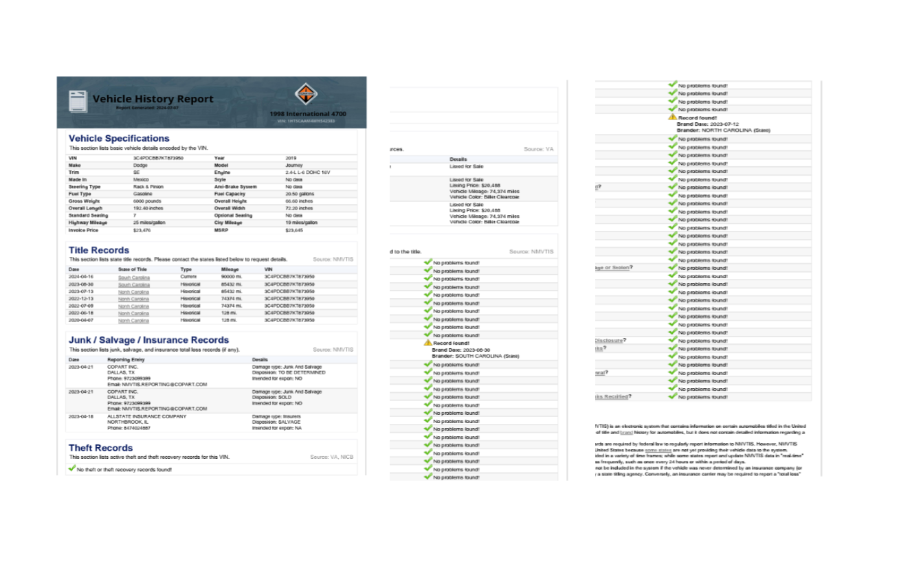The image size is (921, 588).
Task: Click the document icon beside Vehicle History Report
Action: coord(78,102)
